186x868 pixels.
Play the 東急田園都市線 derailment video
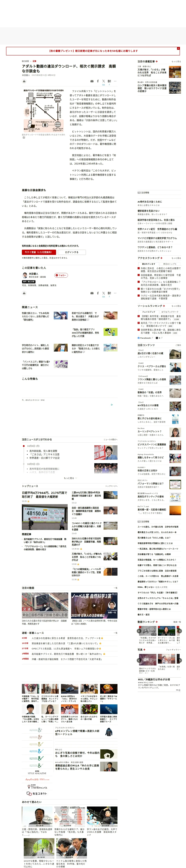pyautogui.click(x=45, y=606)
